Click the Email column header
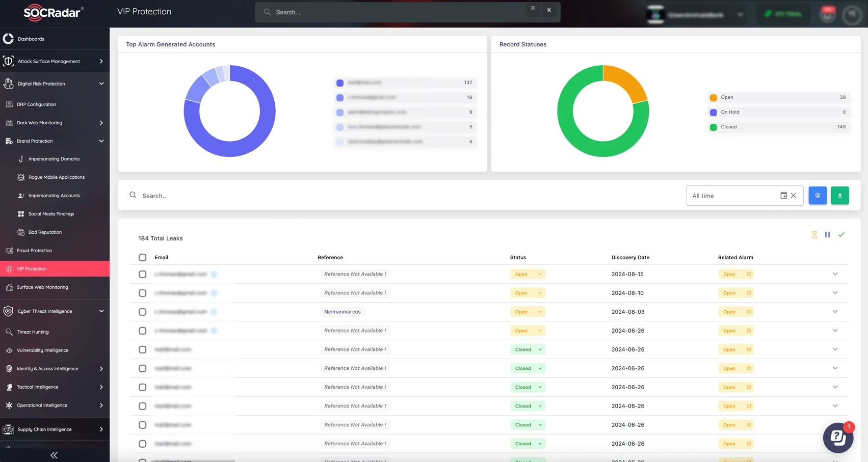 [x=162, y=258]
